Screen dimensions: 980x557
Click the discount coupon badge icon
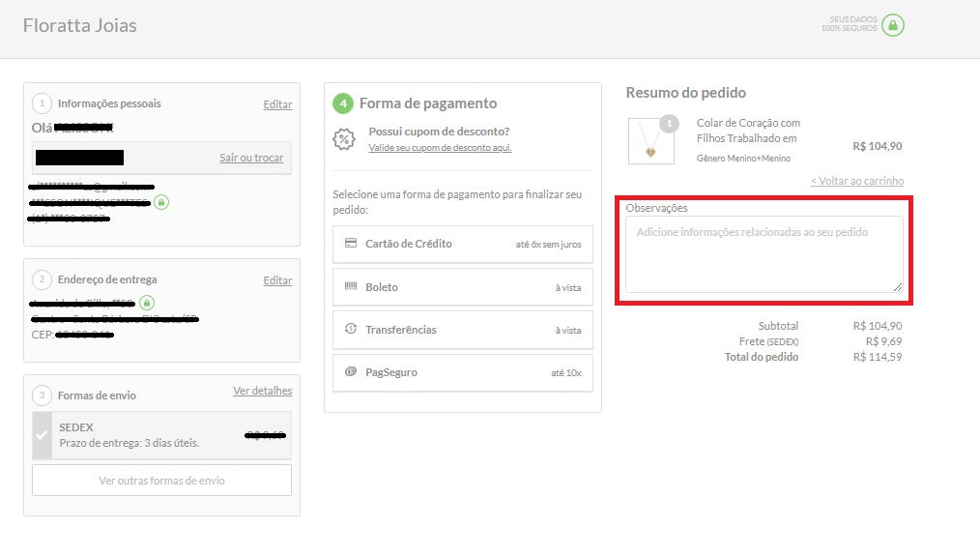pyautogui.click(x=342, y=139)
